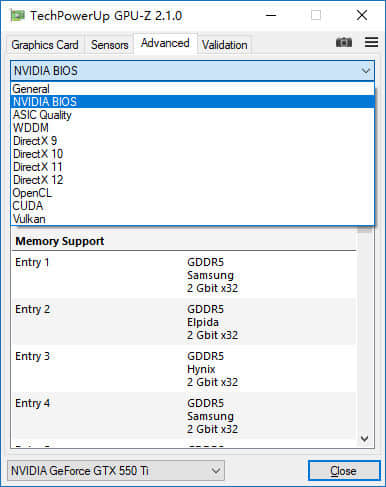Select DirectX 10 from the list
Screen dimensions: 386x487
coord(193,154)
